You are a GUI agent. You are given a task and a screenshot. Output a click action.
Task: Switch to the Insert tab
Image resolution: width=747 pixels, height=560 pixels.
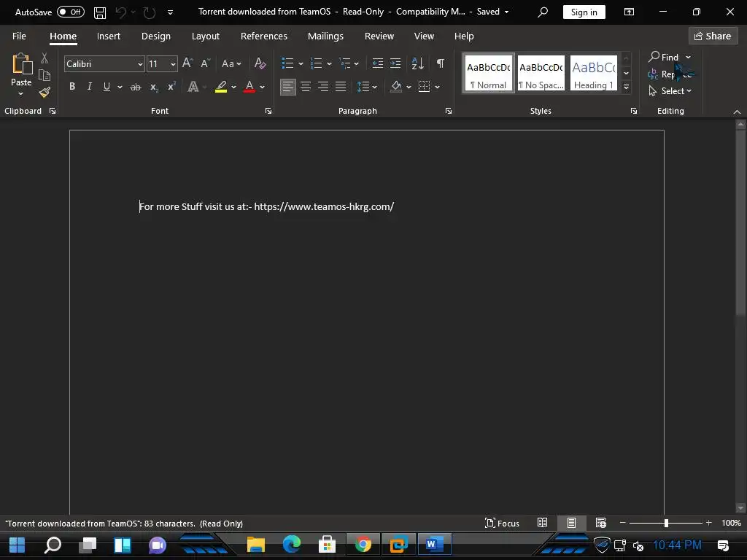pos(109,36)
